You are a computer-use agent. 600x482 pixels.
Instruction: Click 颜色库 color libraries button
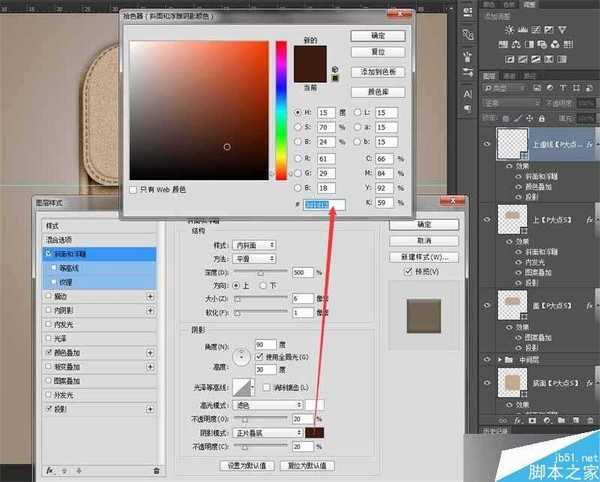pos(378,92)
